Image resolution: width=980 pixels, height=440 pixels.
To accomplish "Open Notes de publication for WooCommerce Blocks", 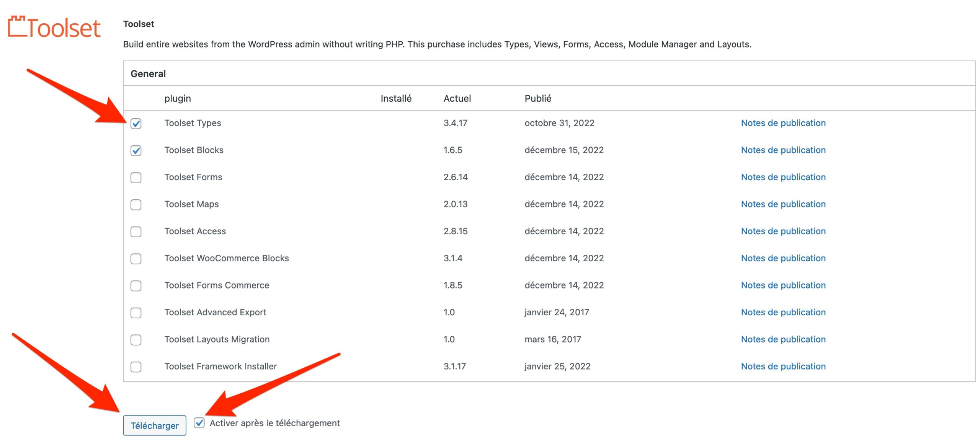I will coord(783,258).
